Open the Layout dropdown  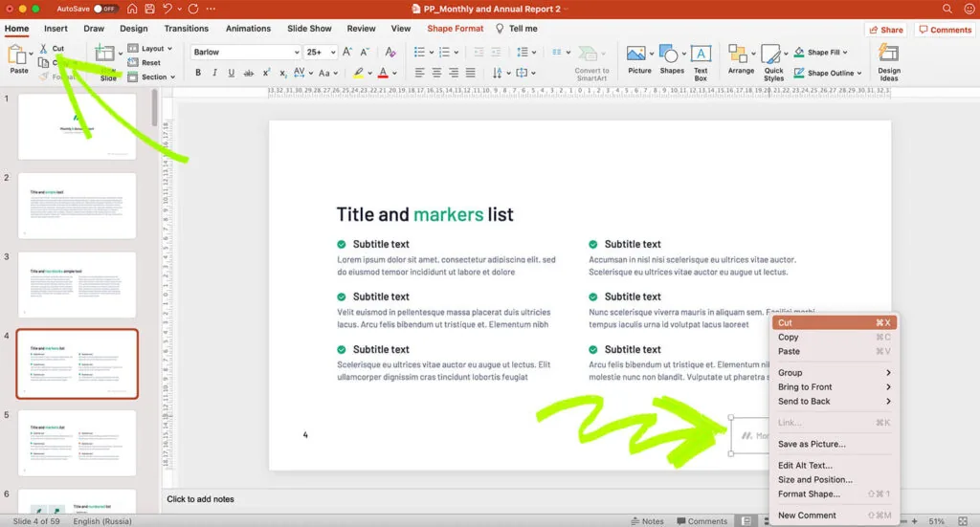tap(150, 48)
